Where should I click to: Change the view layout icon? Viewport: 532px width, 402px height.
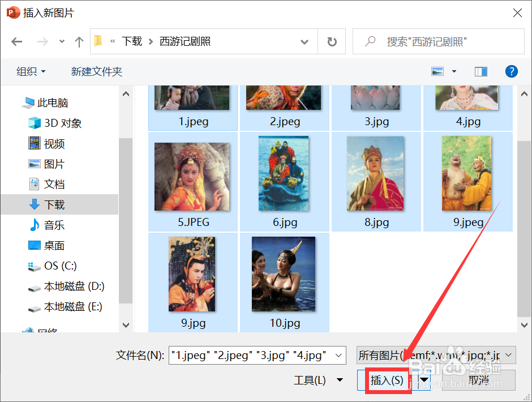437,71
